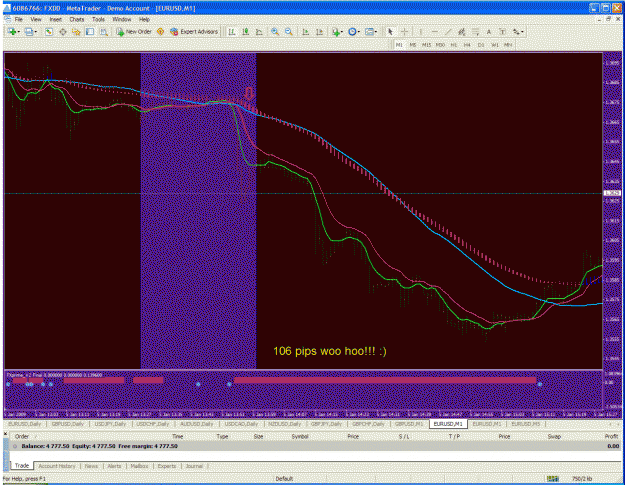Open the Periods clock icon
The height and width of the screenshot is (485, 625).
(352, 32)
